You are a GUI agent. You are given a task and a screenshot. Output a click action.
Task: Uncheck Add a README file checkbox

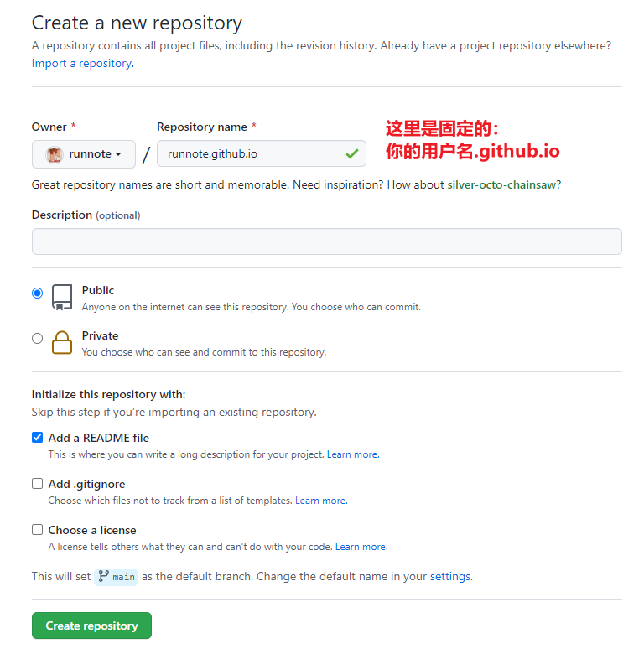(37, 438)
